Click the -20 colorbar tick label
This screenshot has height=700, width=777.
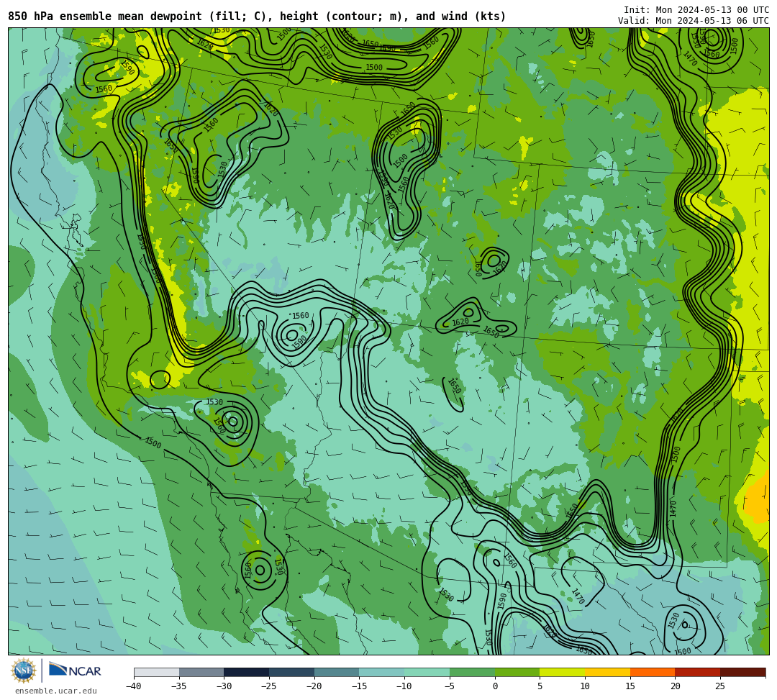point(314,686)
